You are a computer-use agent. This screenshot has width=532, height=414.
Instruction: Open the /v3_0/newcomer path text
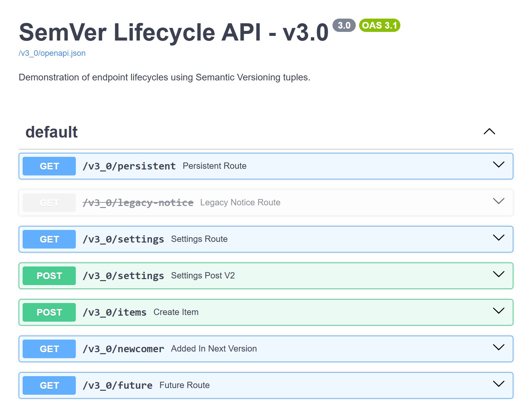click(123, 349)
